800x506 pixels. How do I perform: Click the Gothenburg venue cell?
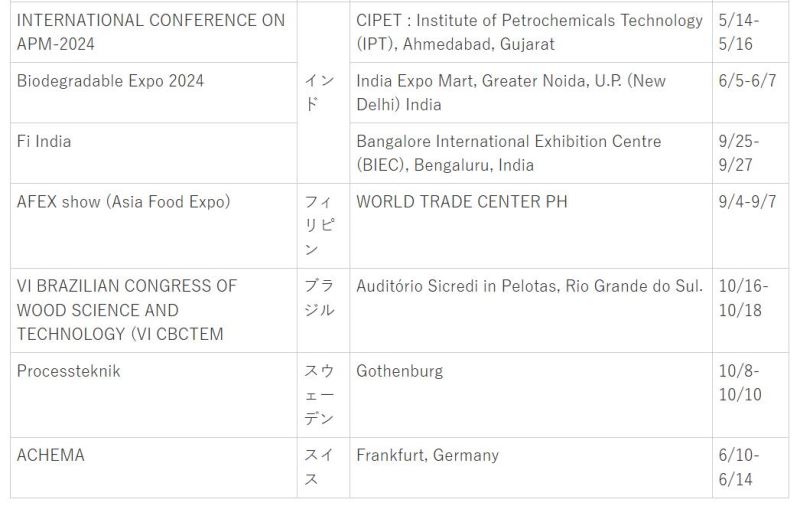tap(399, 371)
